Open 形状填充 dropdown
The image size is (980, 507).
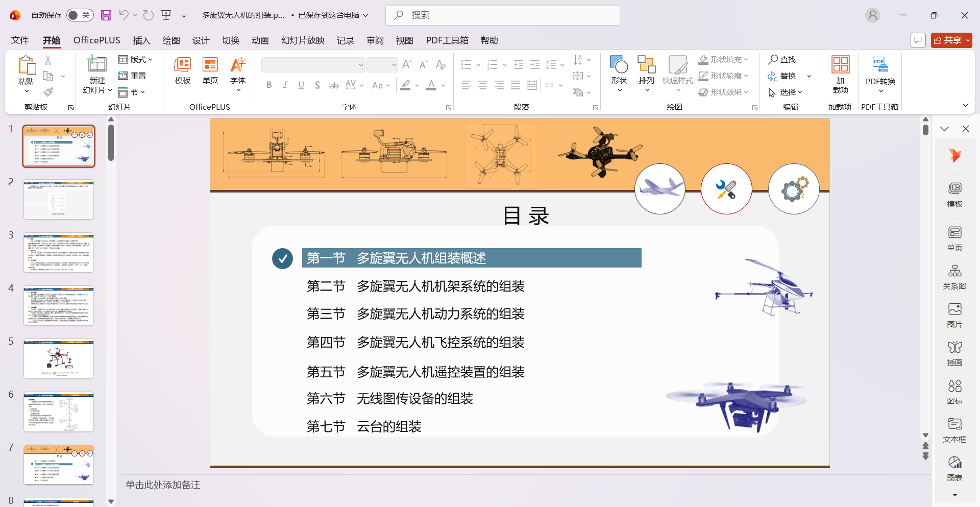click(723, 60)
